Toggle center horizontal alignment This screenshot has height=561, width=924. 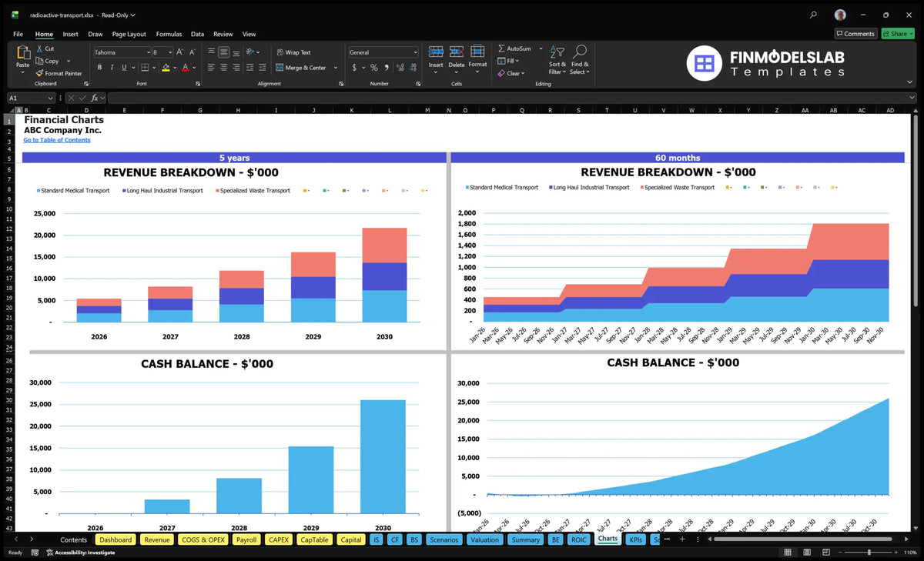pyautogui.click(x=223, y=68)
